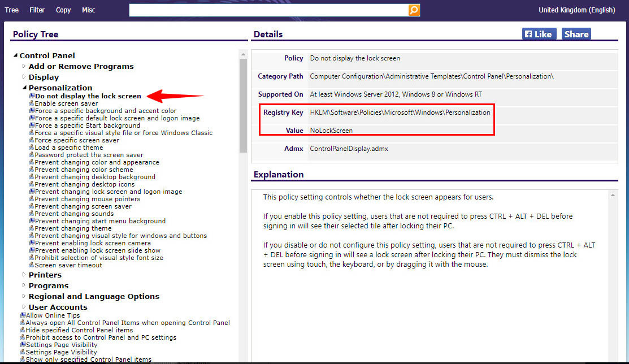The height and width of the screenshot is (364, 629).
Task: Open the United Kingdom (English) language selector
Action: coord(576,10)
